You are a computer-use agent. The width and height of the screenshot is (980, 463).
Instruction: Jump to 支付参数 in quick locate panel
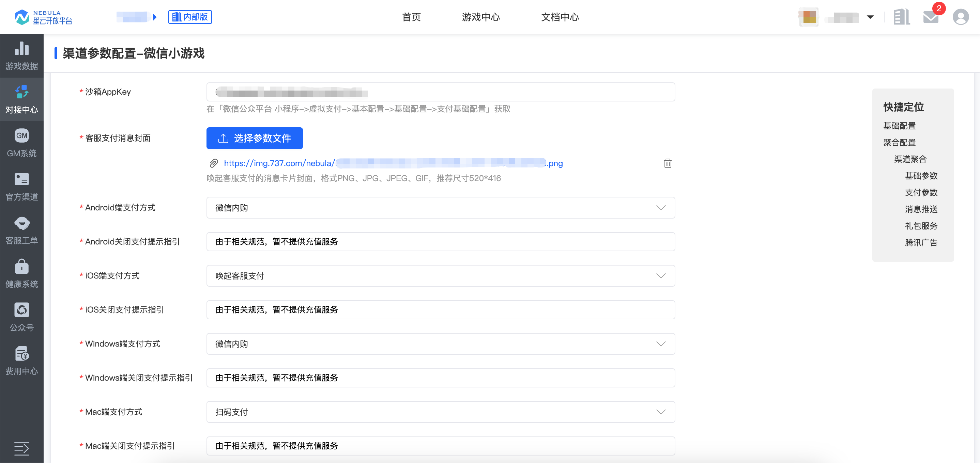921,193
